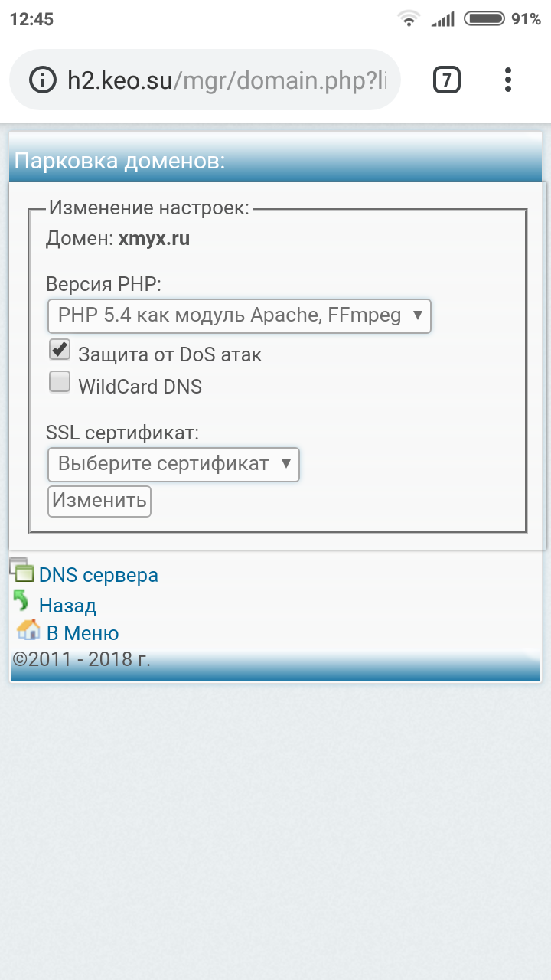Tap the site info icon in address bar
This screenshot has width=551, height=980.
click(x=43, y=80)
